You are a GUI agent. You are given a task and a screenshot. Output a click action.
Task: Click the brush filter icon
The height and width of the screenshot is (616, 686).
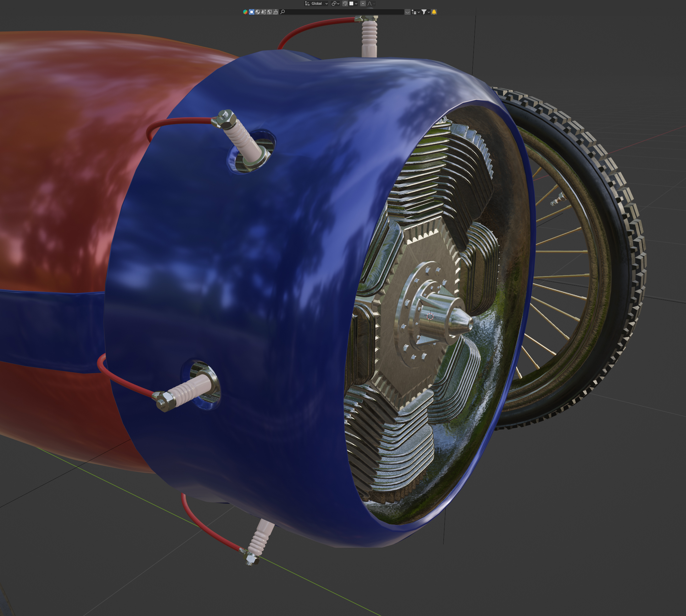click(276, 12)
